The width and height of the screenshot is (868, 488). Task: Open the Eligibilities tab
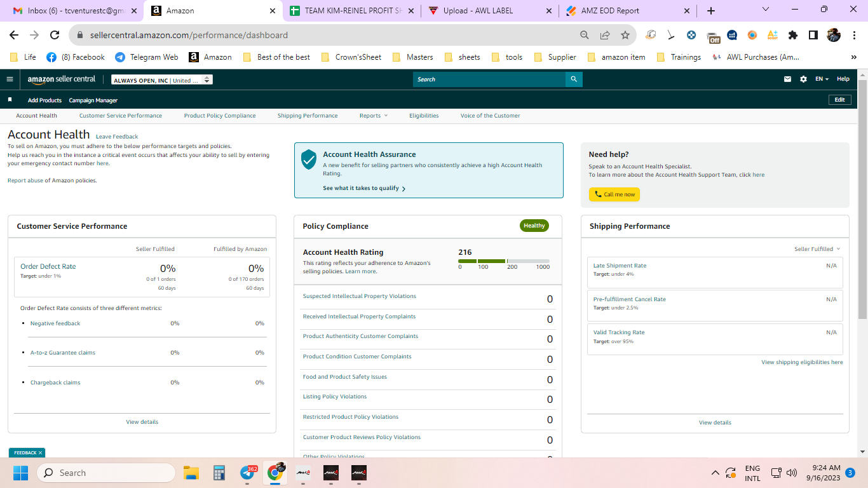[424, 116]
